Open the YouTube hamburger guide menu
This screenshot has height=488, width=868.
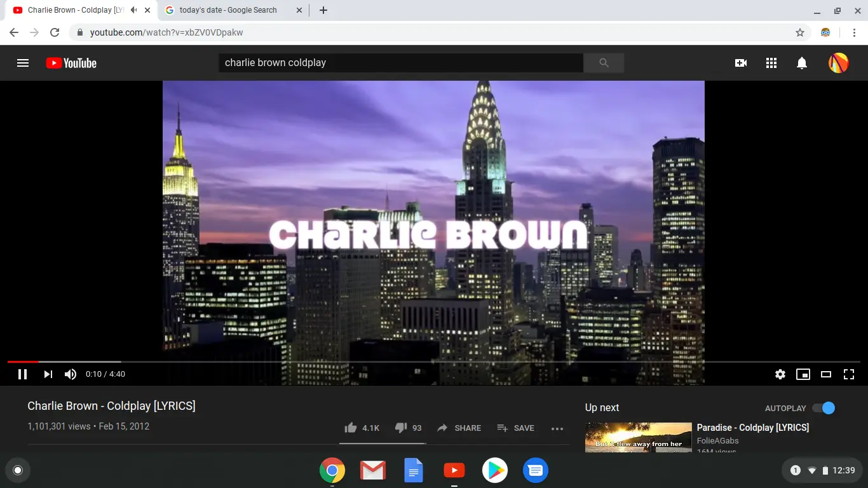click(x=23, y=63)
